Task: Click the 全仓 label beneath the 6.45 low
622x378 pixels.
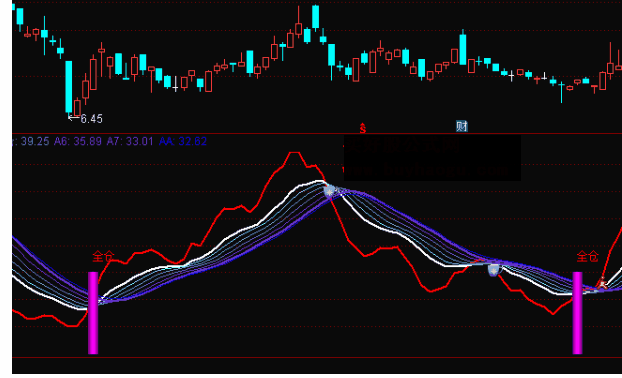Action: 103,256
